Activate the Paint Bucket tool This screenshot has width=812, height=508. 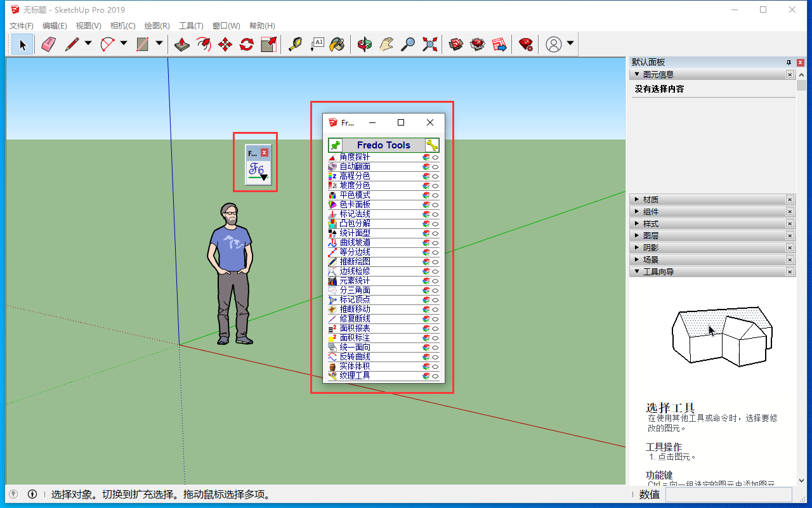point(337,44)
